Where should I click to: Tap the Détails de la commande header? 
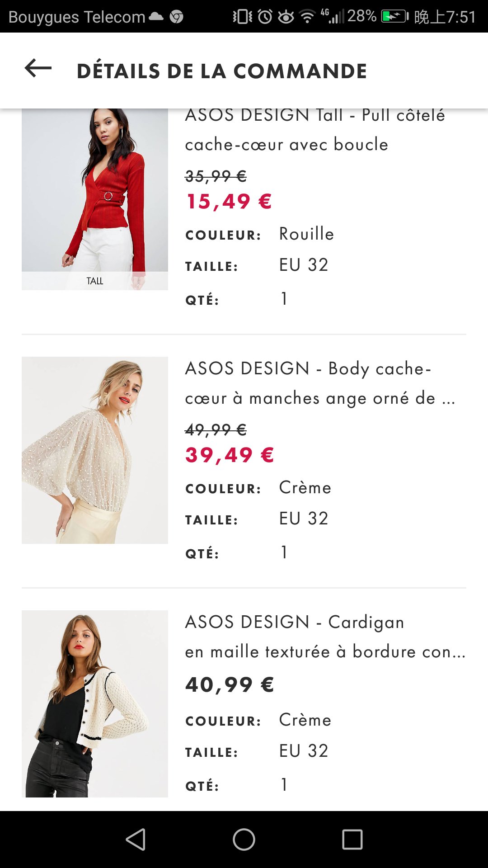tap(222, 71)
